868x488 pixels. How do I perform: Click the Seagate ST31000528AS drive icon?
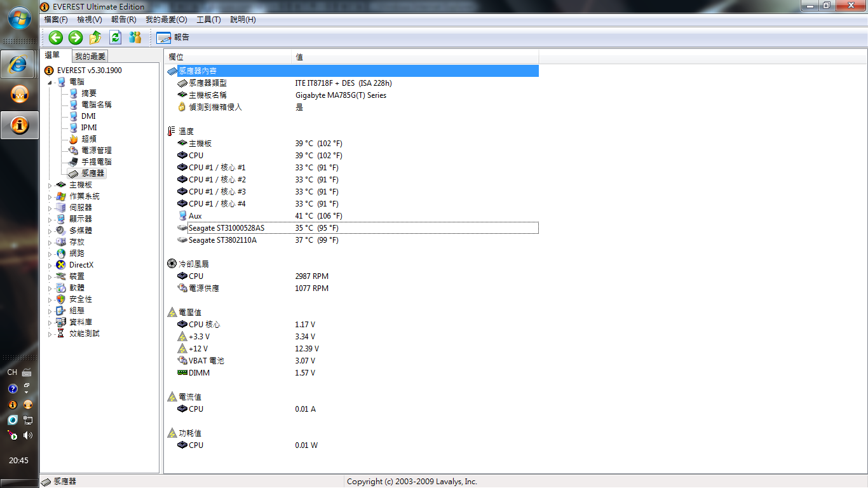tap(182, 227)
